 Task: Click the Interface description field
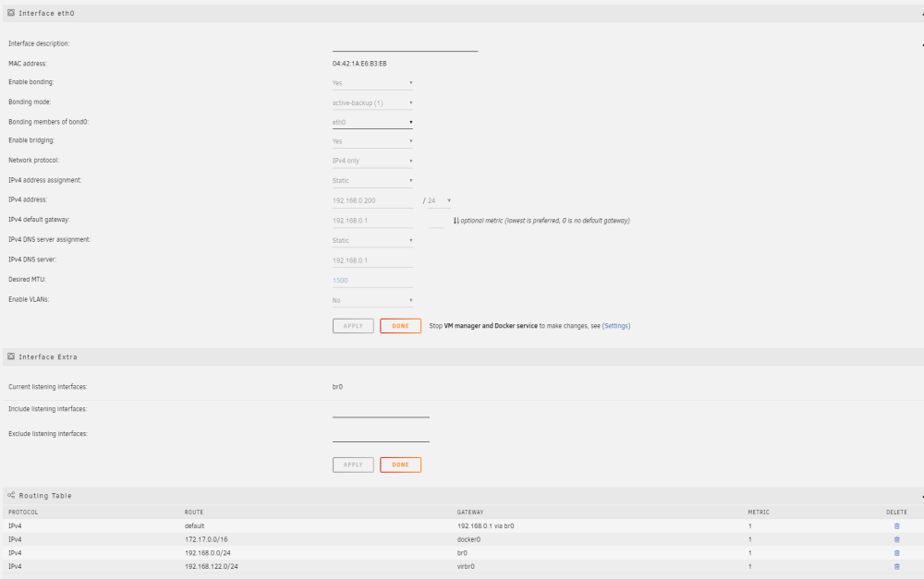(x=405, y=44)
